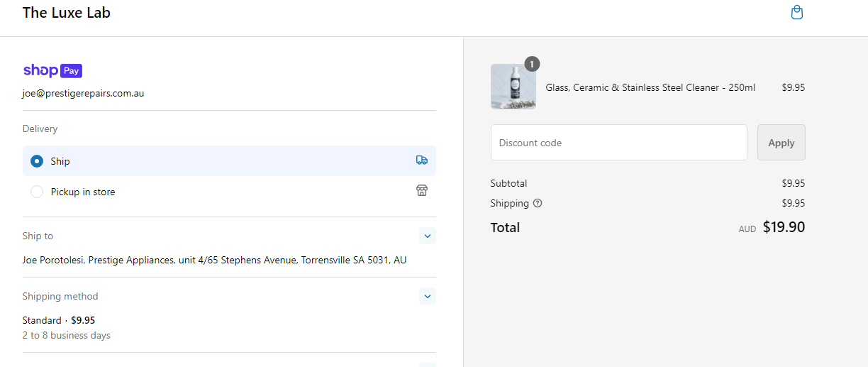Click the cleaner product thumbnail image
The width and height of the screenshot is (868, 367).
pyautogui.click(x=513, y=87)
